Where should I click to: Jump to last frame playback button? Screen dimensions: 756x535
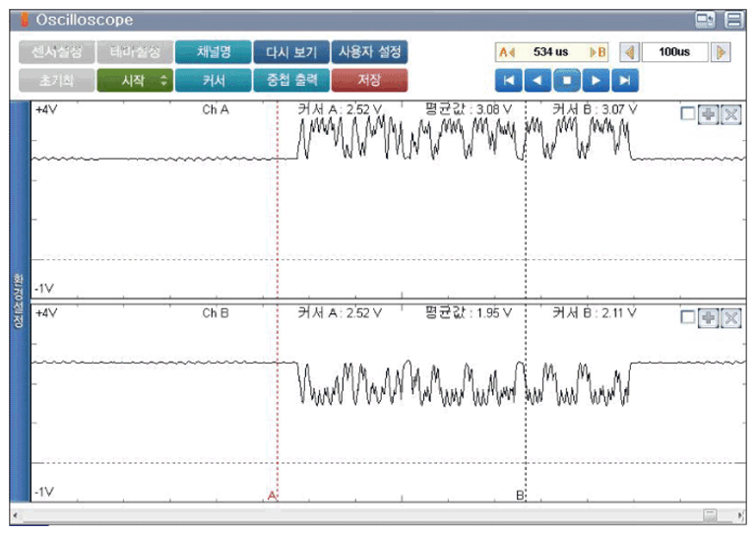point(625,80)
